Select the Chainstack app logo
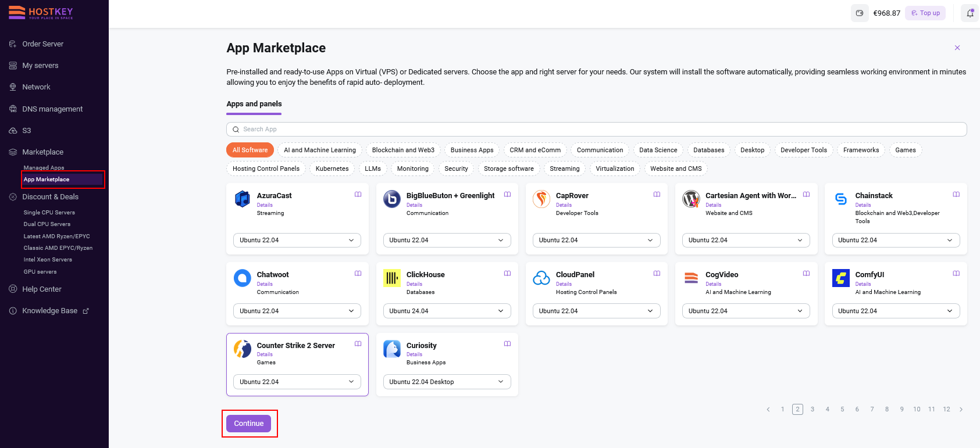The image size is (980, 448). coord(841,199)
